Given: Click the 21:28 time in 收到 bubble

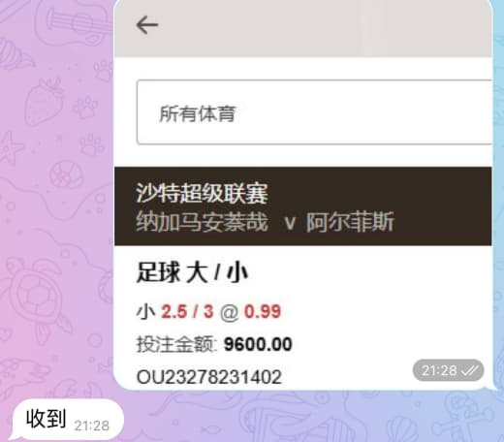Looking at the screenshot, I should 91,426.
